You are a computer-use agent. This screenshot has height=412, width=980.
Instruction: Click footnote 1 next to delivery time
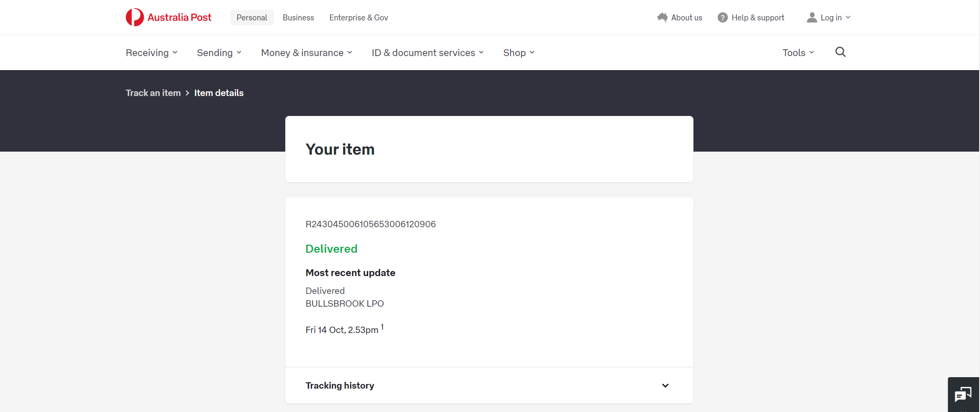382,327
